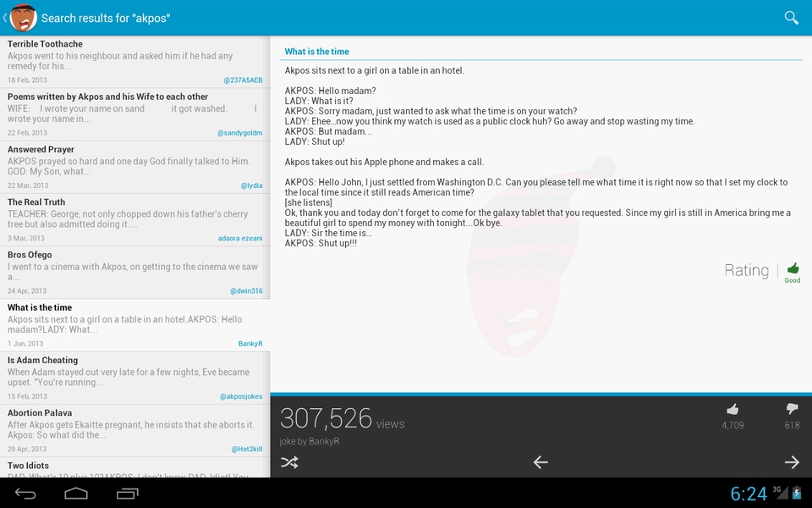Open Android recent apps
This screenshot has height=508, width=812.
pos(128,494)
